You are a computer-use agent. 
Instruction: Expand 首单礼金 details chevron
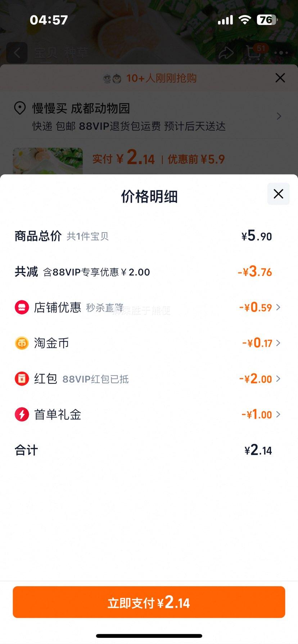[278, 414]
